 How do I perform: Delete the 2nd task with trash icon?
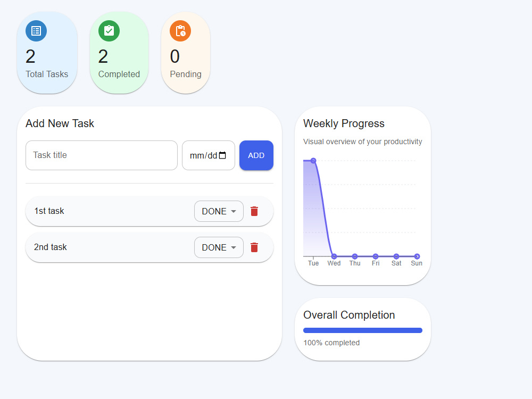254,248
